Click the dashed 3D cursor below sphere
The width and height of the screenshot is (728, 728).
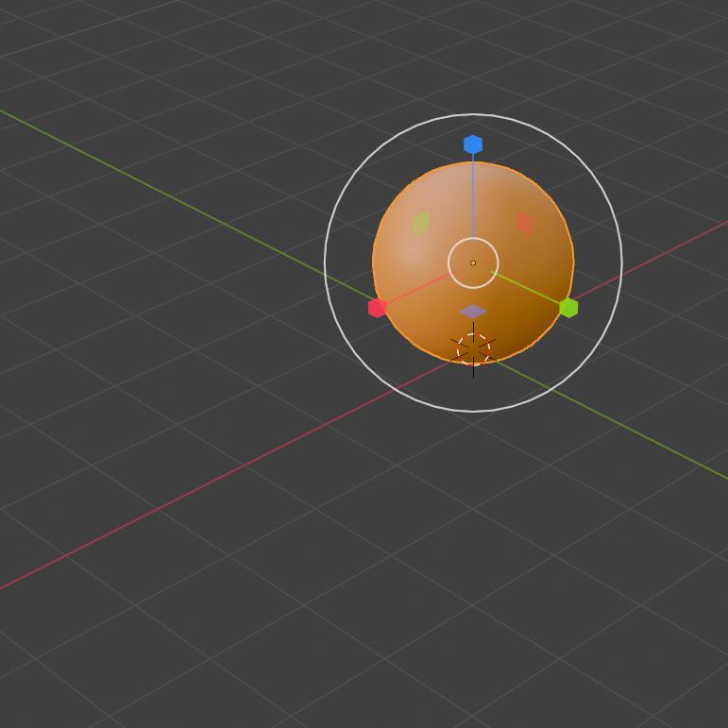click(473, 349)
